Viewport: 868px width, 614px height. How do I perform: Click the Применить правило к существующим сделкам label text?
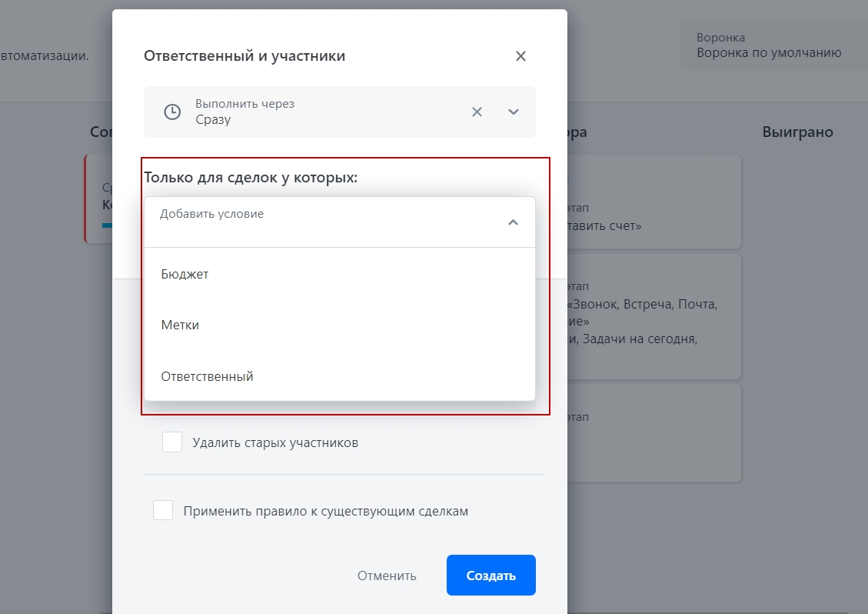click(325, 511)
